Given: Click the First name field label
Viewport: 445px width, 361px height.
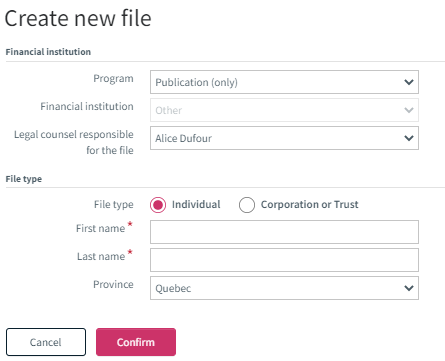Looking at the screenshot, I should (x=100, y=228).
